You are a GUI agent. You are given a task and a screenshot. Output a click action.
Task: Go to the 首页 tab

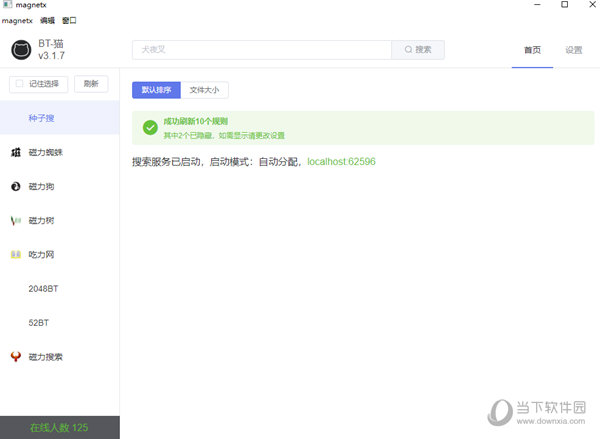click(x=532, y=50)
